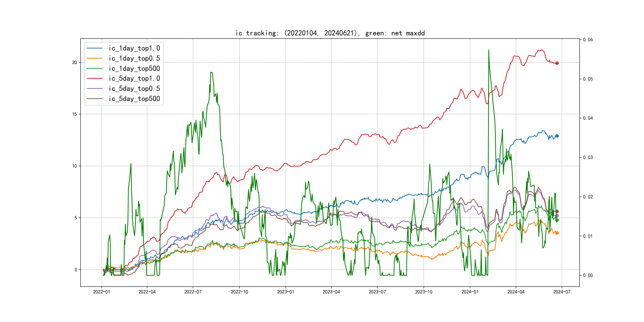Click the right axis value 0.05
644x322 pixels.
tap(588, 79)
